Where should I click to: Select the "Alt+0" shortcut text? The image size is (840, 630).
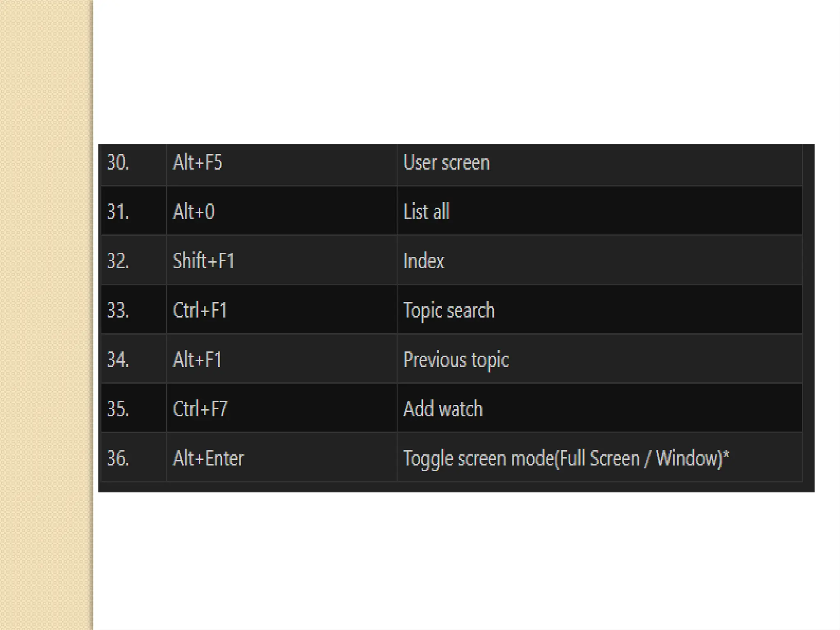194,212
